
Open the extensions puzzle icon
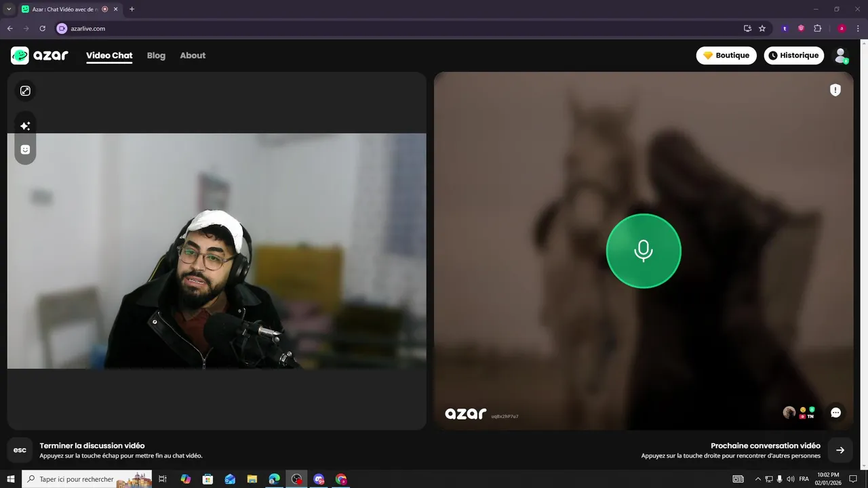tap(817, 28)
